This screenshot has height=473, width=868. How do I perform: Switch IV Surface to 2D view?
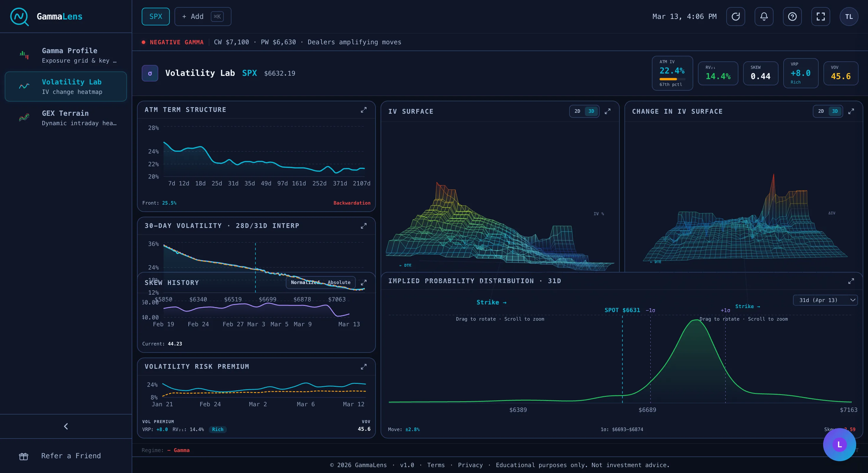577,111
